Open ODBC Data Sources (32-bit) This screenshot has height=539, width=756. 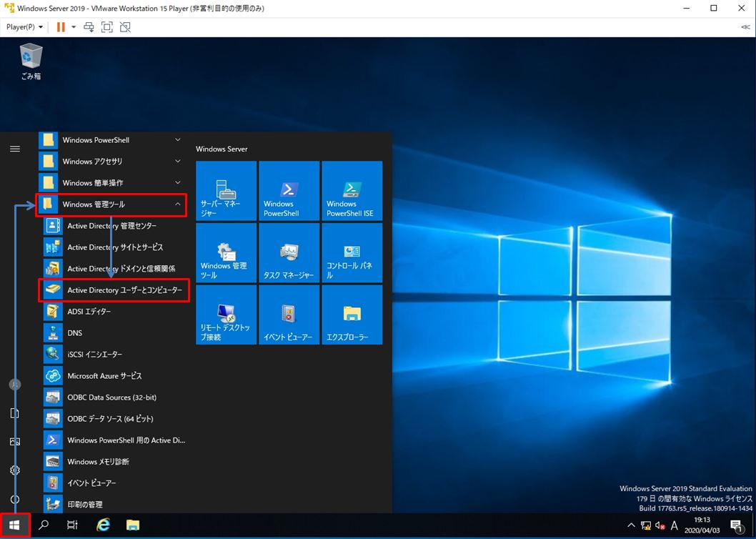(x=115, y=397)
